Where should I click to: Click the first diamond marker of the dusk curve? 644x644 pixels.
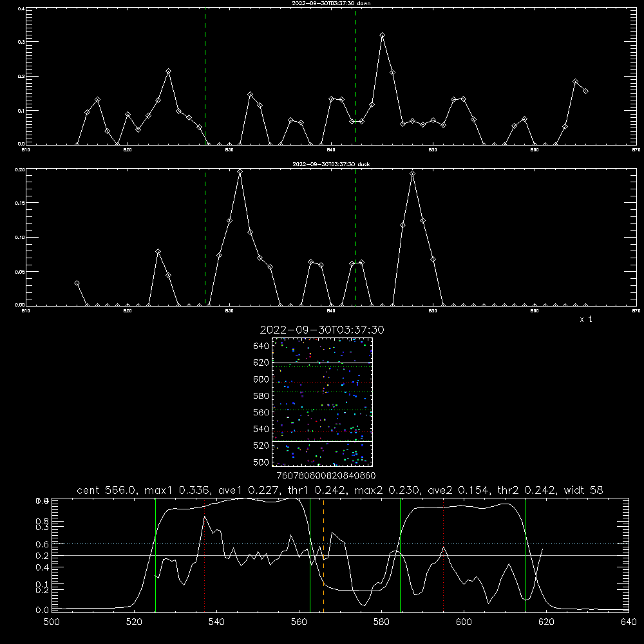coord(77,283)
